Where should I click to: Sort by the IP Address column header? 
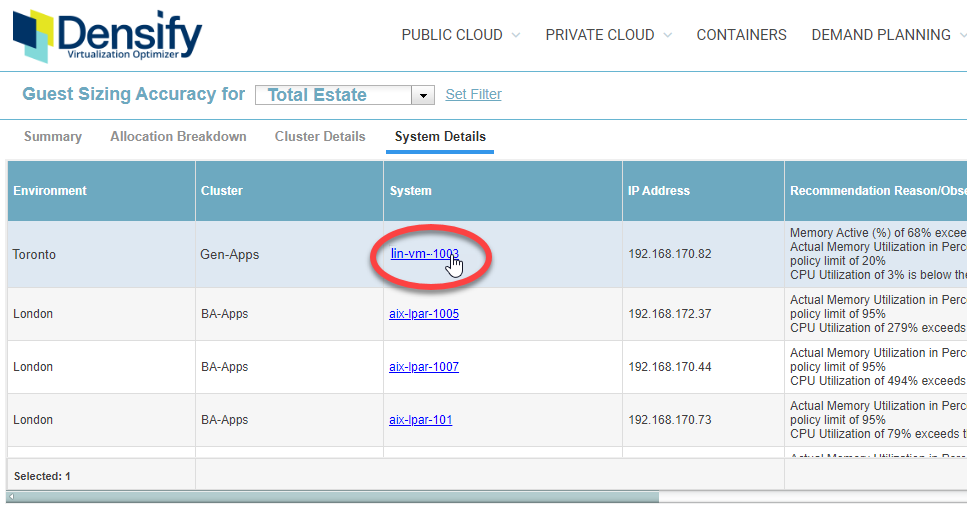click(658, 191)
